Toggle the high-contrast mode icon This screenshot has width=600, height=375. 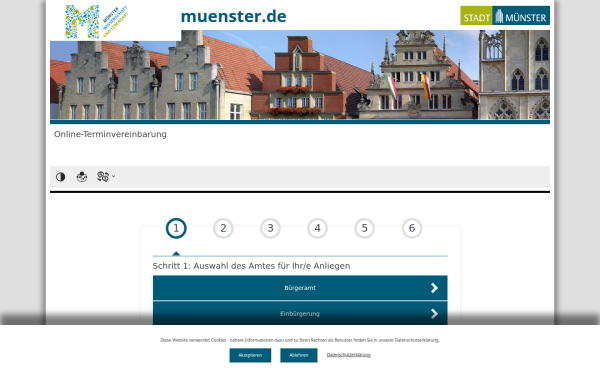[60, 177]
